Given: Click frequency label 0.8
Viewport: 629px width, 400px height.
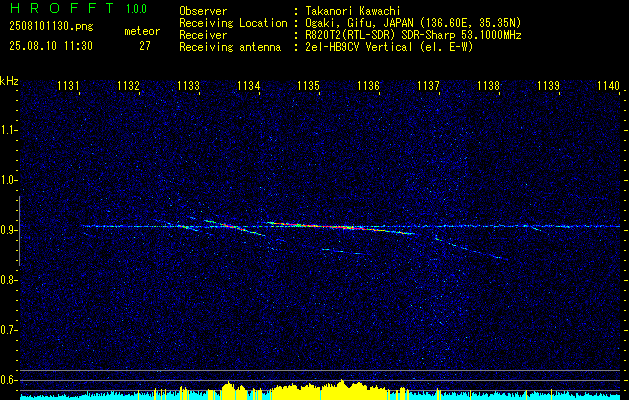Looking at the screenshot, I should tap(8, 280).
